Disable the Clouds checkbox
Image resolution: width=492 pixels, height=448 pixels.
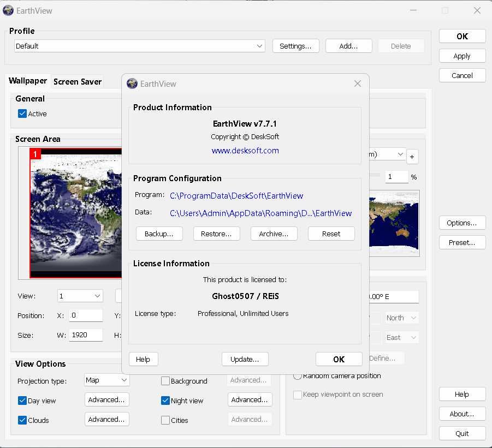coord(22,420)
